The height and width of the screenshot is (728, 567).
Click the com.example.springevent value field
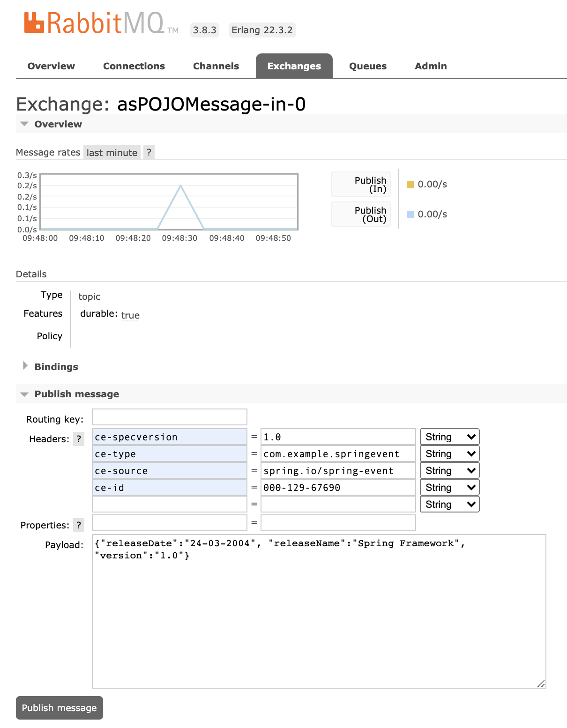338,453
